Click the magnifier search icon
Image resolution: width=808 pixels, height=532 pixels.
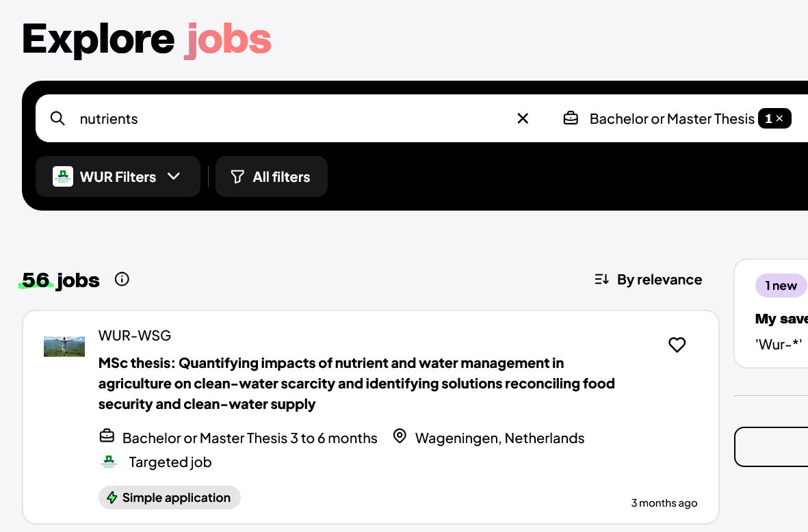click(58, 118)
